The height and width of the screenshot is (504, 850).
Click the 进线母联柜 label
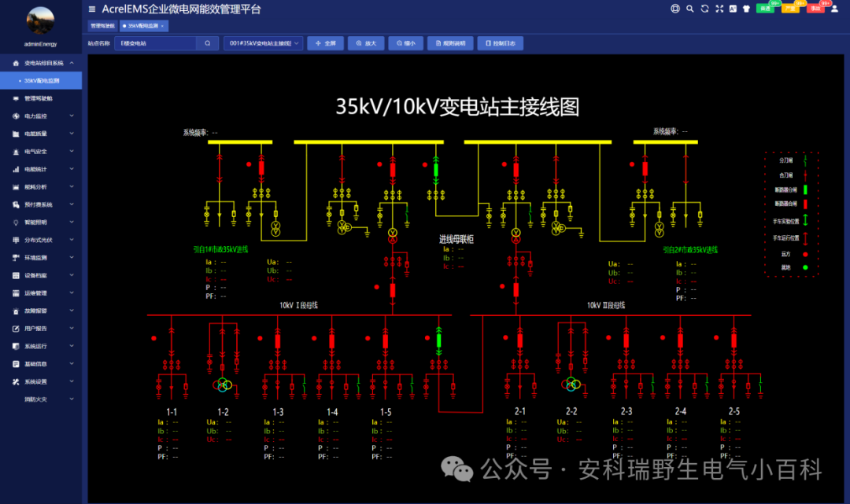[x=456, y=239]
